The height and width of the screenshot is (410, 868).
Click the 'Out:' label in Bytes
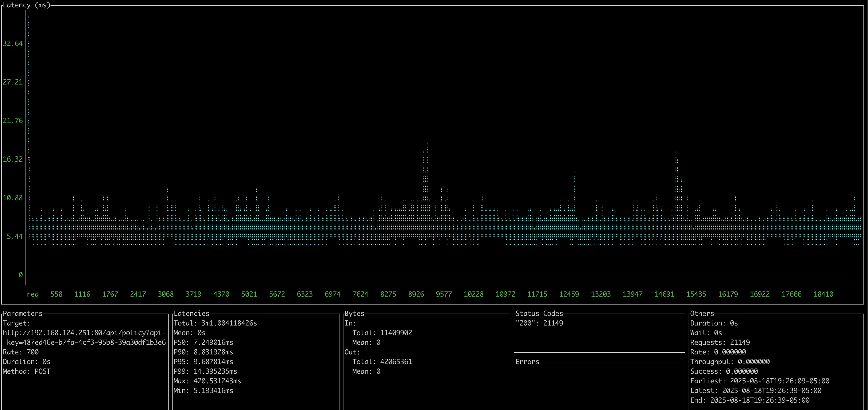(x=352, y=352)
